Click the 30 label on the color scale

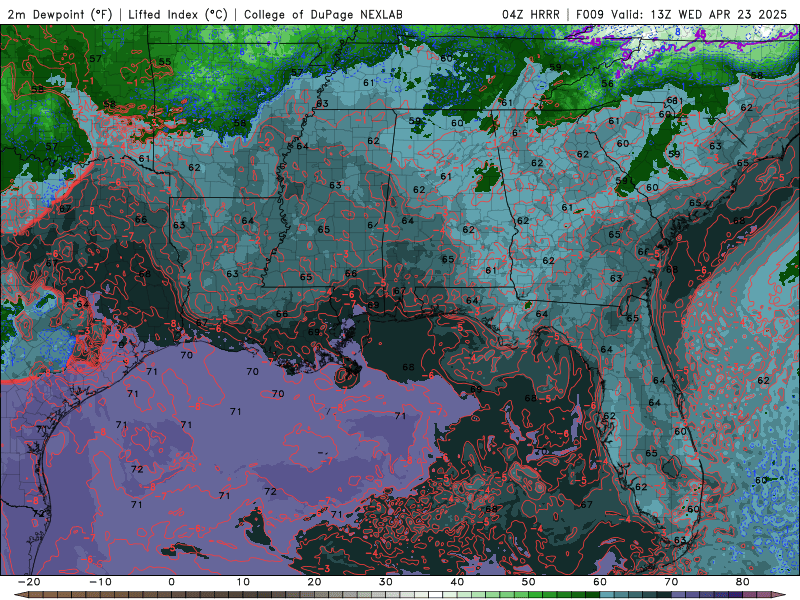(x=386, y=582)
